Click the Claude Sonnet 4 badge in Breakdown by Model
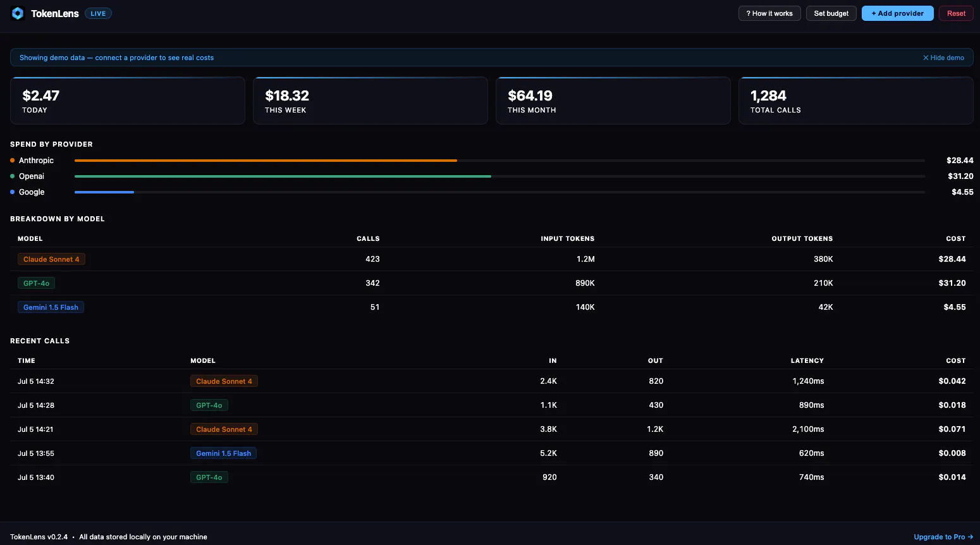The height and width of the screenshot is (545, 980). [x=51, y=259]
